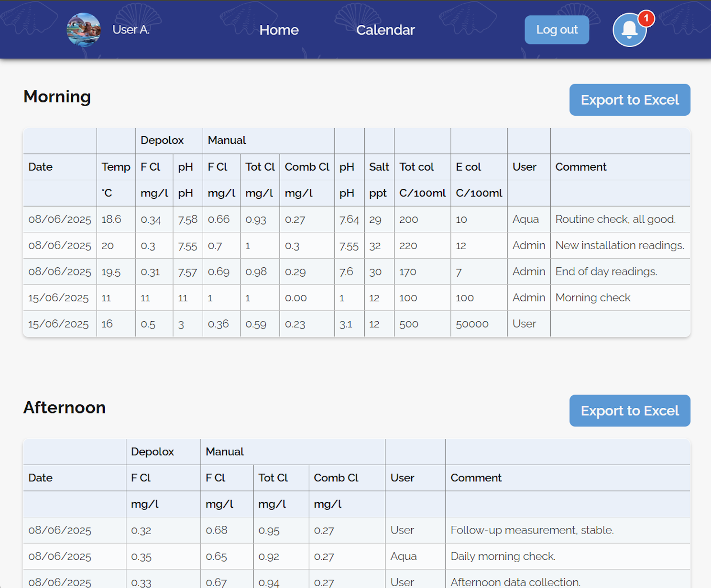
Task: Click the red notification count badge
Action: [646, 19]
